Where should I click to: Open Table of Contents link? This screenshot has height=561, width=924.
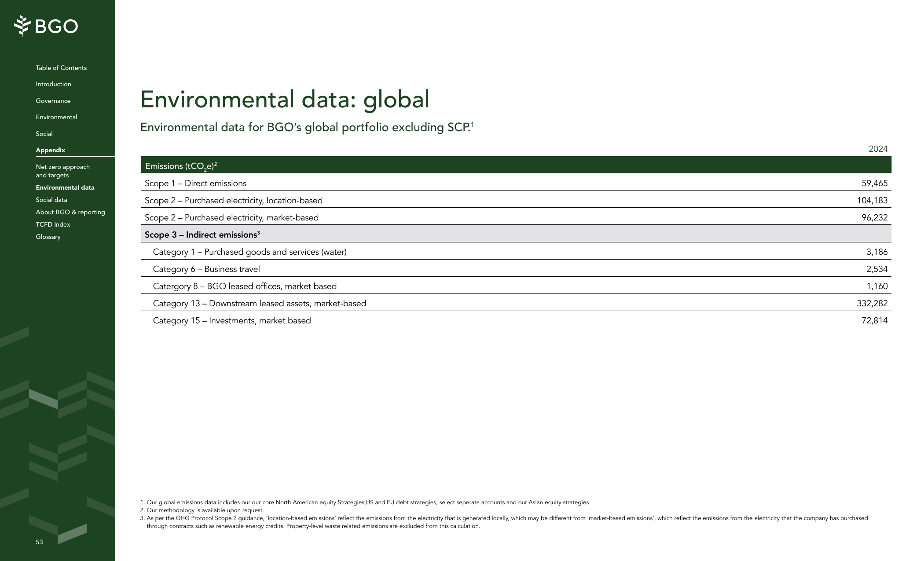61,68
